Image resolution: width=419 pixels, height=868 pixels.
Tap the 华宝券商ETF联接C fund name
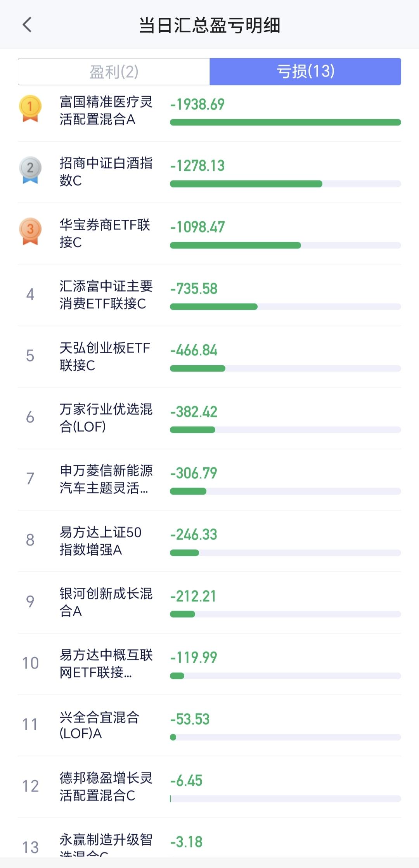tap(105, 233)
